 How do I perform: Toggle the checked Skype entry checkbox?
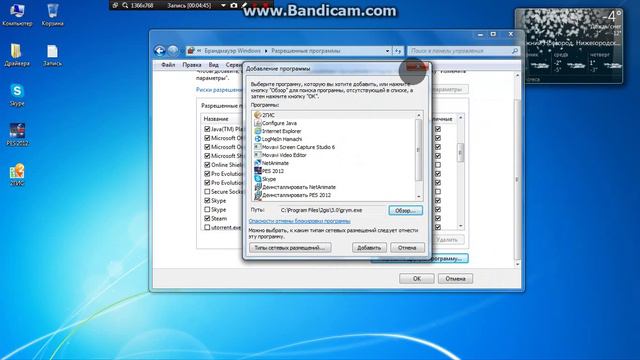coord(207,200)
